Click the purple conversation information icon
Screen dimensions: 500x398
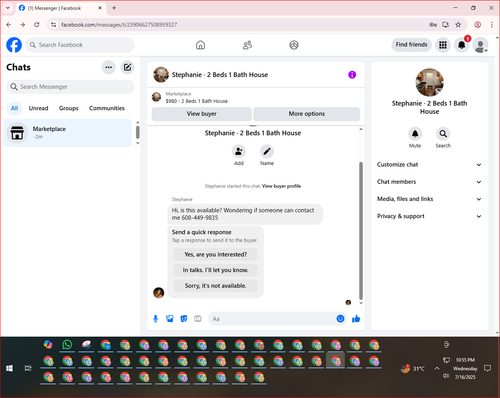click(x=352, y=75)
